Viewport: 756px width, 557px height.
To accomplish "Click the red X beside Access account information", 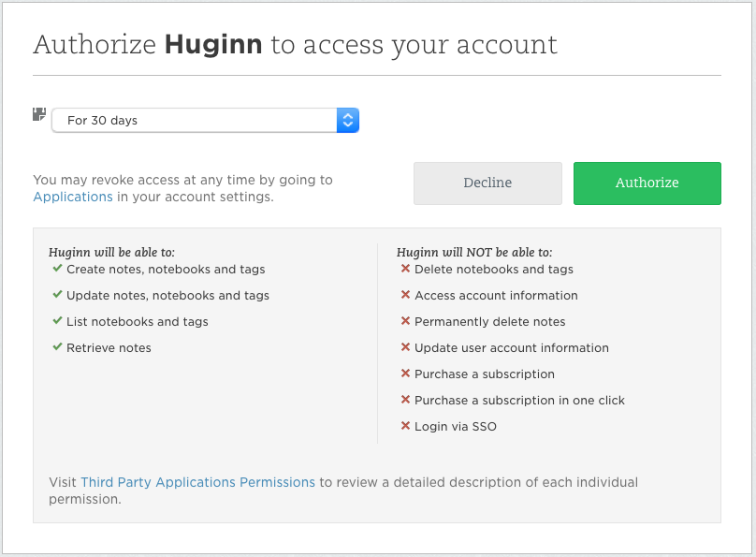I will pos(403,295).
